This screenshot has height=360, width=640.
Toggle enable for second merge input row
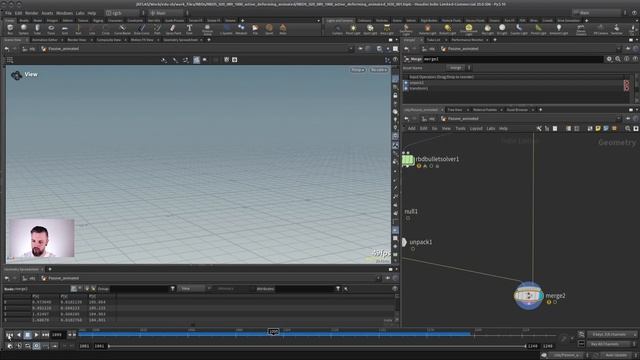coord(406,88)
